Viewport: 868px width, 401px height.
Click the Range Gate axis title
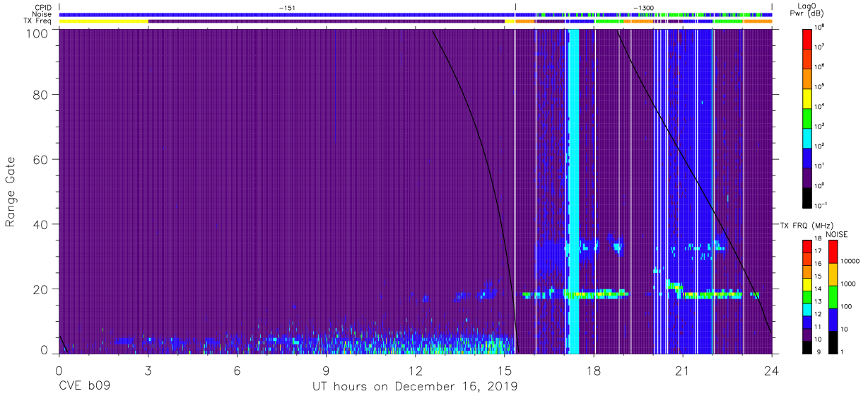click(11, 192)
